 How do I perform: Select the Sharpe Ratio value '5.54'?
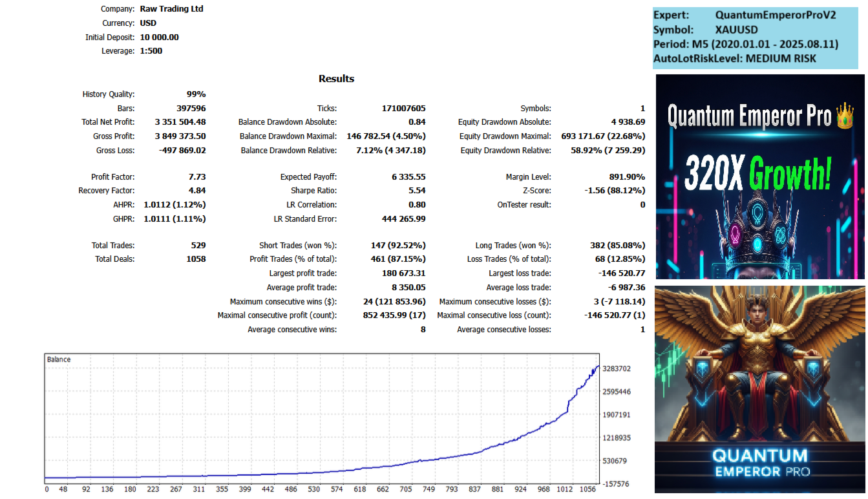point(417,191)
